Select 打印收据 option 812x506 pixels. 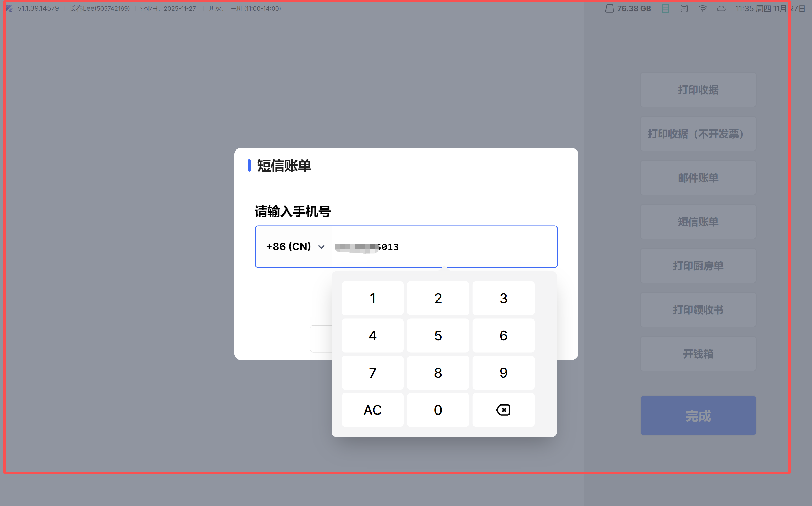pyautogui.click(x=698, y=90)
